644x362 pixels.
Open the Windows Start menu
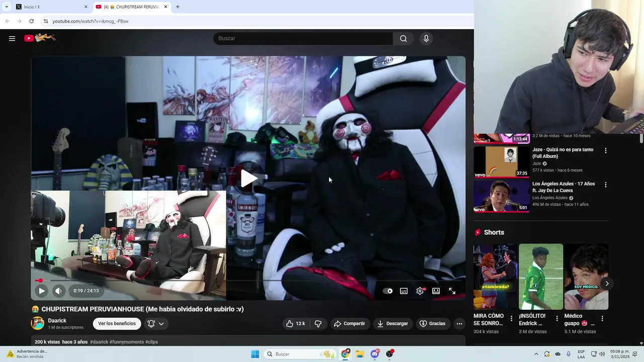255,354
